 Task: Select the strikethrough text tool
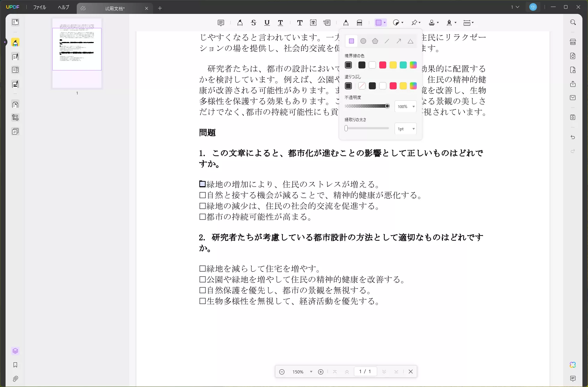[254, 23]
